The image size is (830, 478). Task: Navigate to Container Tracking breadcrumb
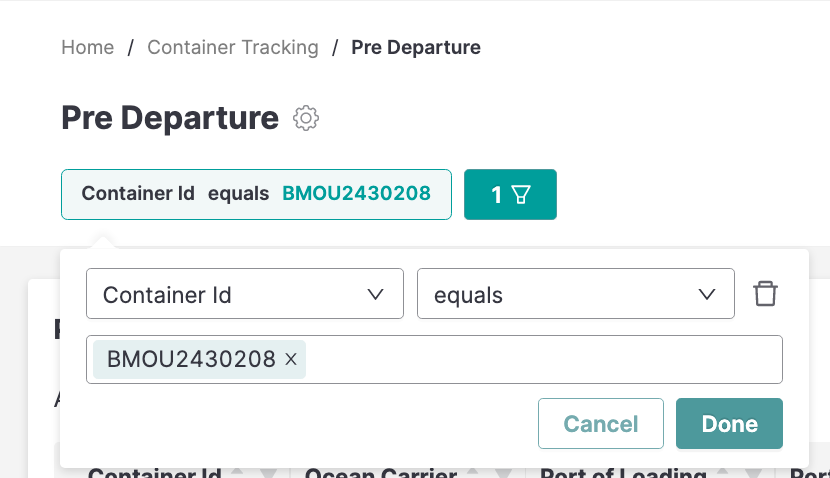click(233, 47)
